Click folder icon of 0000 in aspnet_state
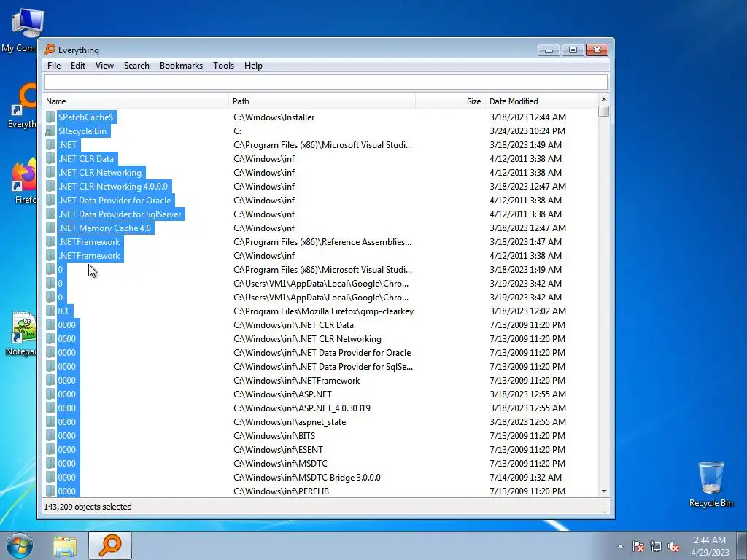 (x=50, y=422)
